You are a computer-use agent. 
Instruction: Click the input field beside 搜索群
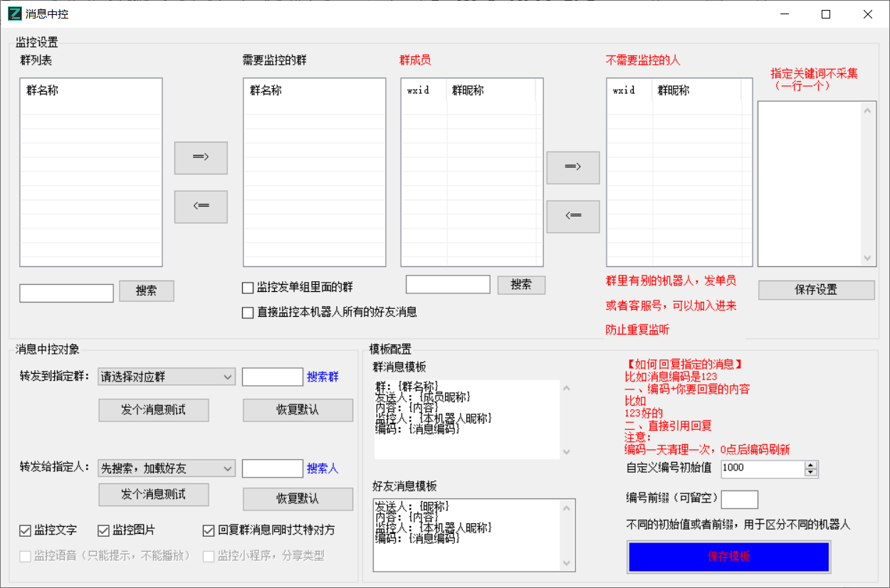tap(273, 377)
